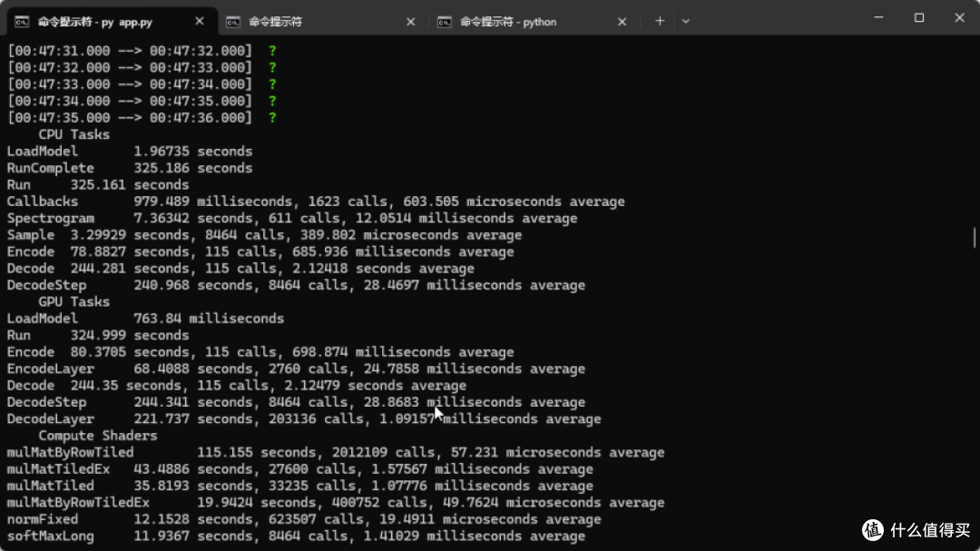
Task: Click terminal icon on python tab
Action: (445, 22)
